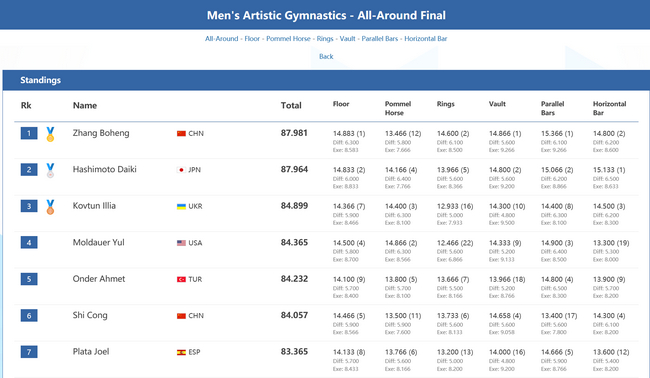Click rank badge 5

pos(29,279)
